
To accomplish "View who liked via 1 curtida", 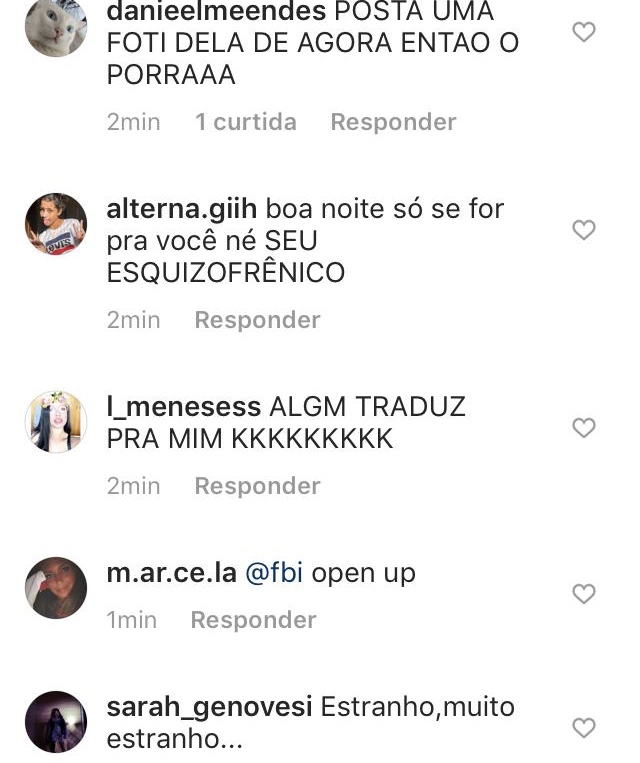I will point(246,122).
